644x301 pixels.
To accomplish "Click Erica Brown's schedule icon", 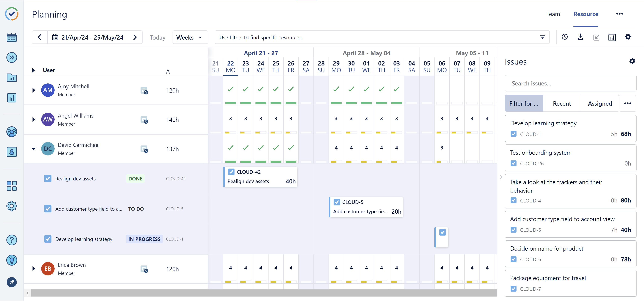I will [x=144, y=269].
